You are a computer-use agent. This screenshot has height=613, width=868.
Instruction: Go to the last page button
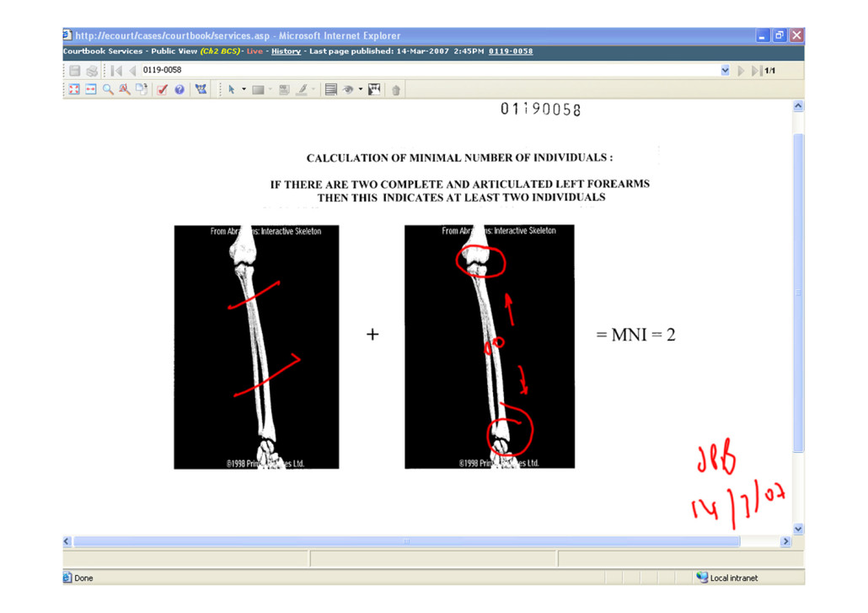point(756,71)
